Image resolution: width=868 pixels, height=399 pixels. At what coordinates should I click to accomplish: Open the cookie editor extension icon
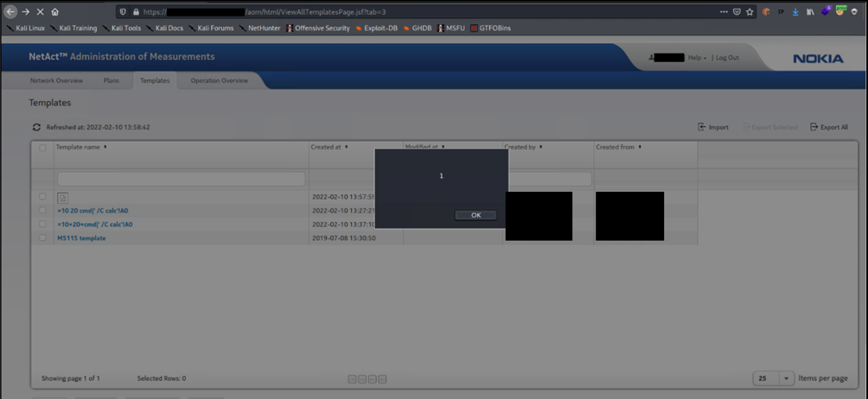click(x=767, y=11)
